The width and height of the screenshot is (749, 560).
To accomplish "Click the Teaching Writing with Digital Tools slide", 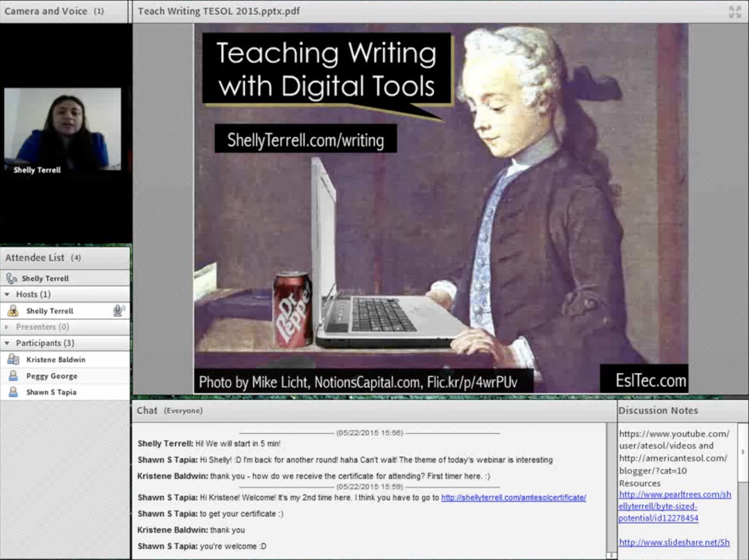I will pos(441,209).
